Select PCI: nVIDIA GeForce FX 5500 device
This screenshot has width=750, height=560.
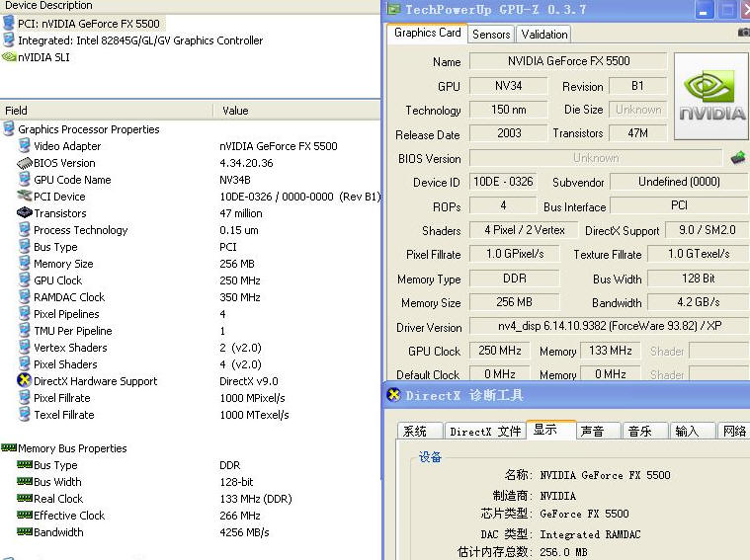coord(89,24)
